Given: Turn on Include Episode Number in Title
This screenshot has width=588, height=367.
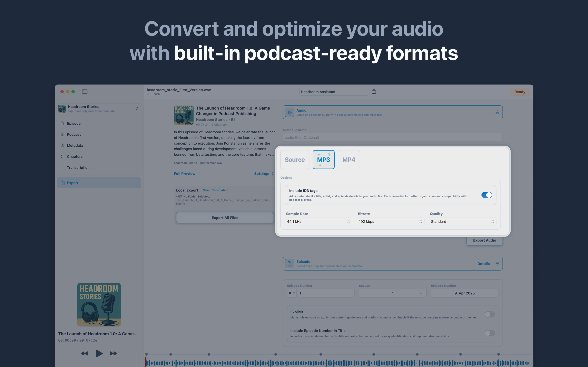Looking at the screenshot, I should click(489, 333).
